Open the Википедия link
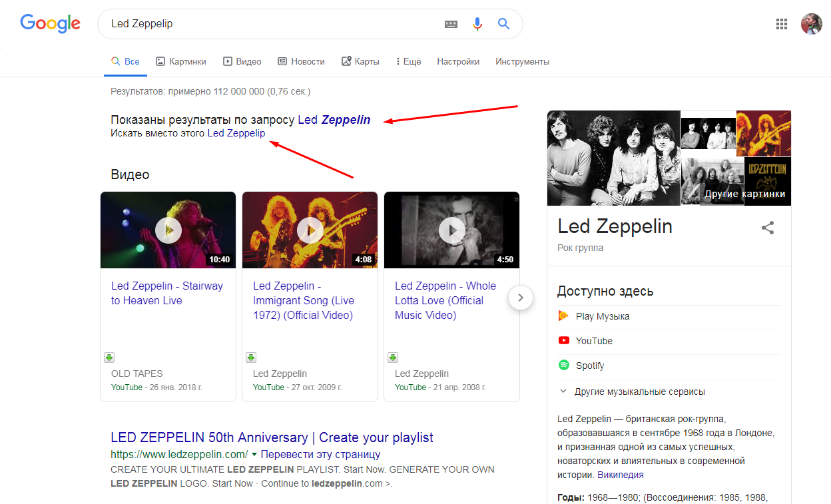Screen dimensions: 831x504 pyautogui.click(x=621, y=475)
